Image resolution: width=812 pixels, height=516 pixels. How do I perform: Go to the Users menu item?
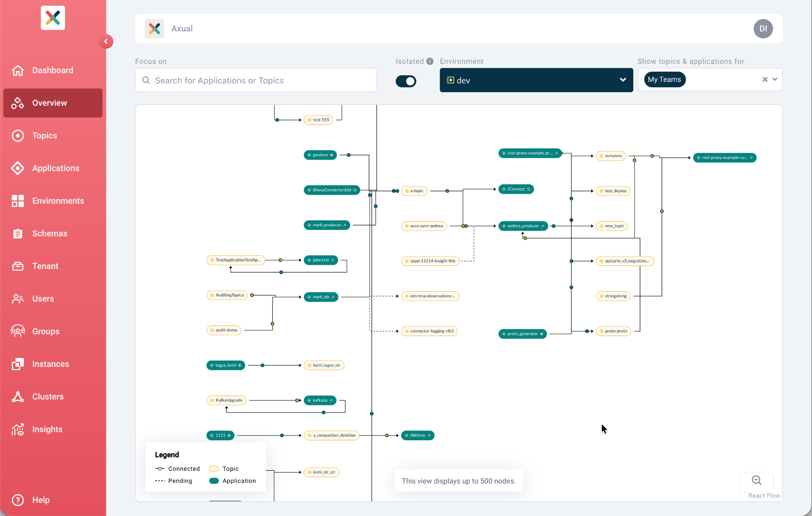(43, 299)
